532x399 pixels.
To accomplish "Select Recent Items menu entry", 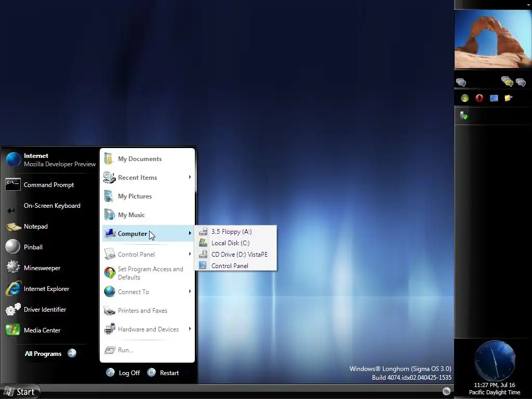I will (x=148, y=178).
